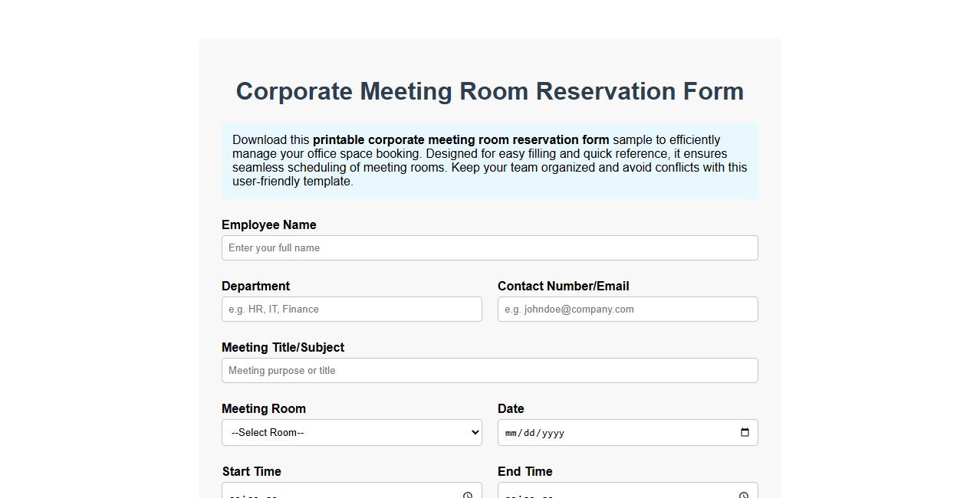
Task: Click the Employee Name label
Action: tap(268, 224)
